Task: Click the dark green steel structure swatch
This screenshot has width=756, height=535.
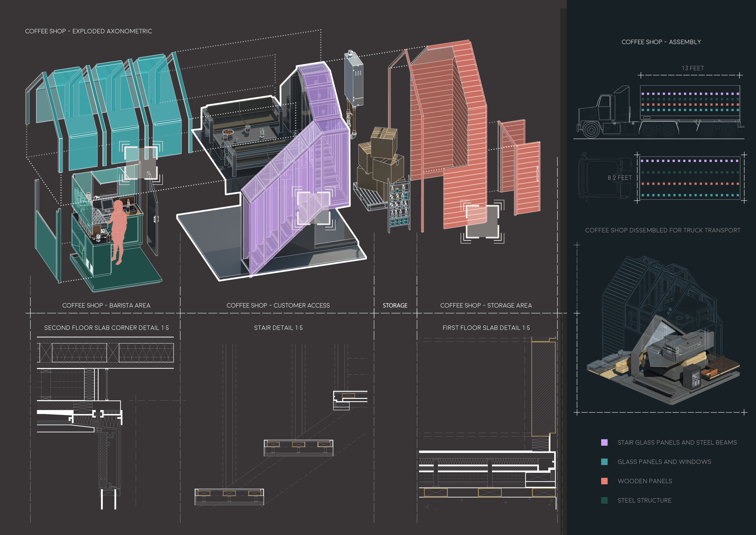Action: point(604,501)
